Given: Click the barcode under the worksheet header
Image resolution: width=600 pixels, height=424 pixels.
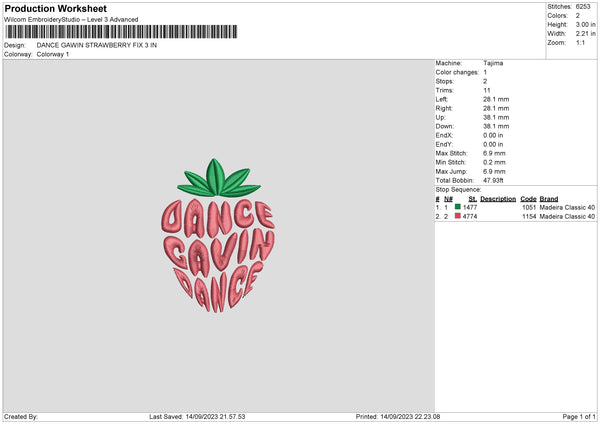Looking at the screenshot, I should (x=121, y=32).
